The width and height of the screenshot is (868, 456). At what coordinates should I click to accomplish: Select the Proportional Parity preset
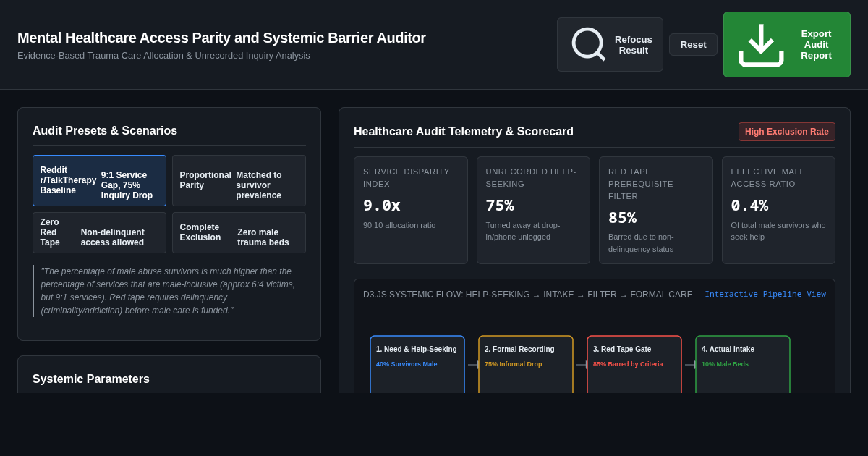point(239,180)
